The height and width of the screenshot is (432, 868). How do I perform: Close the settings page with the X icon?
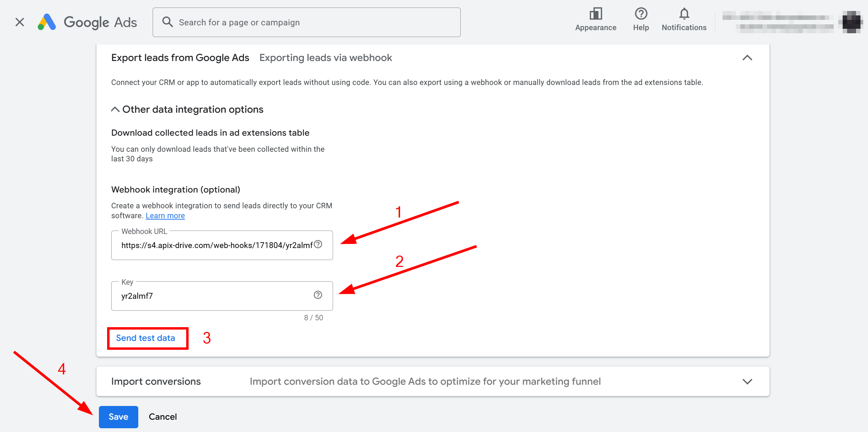pos(20,22)
